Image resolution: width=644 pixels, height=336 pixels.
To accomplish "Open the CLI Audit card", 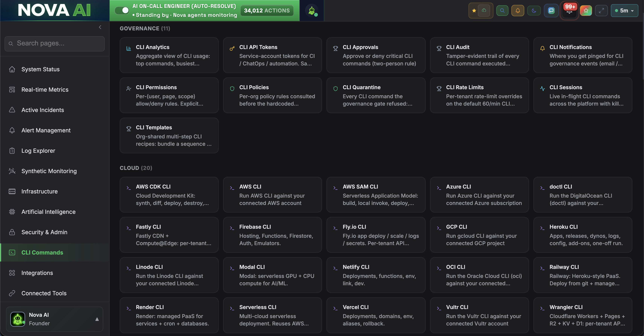I will pos(479,55).
